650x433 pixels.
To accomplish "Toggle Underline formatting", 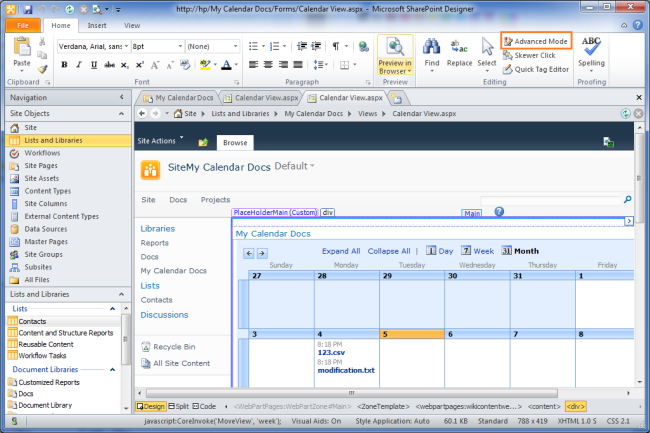I will 94,65.
